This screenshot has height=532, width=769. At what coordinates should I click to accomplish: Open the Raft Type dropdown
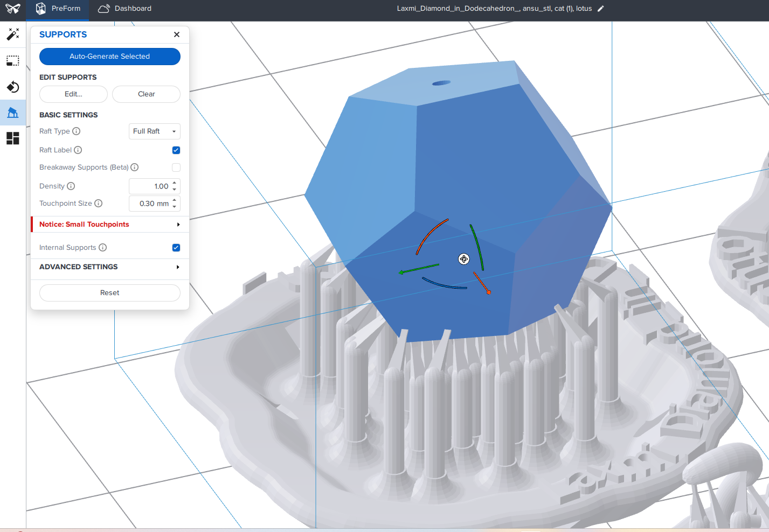pos(155,131)
